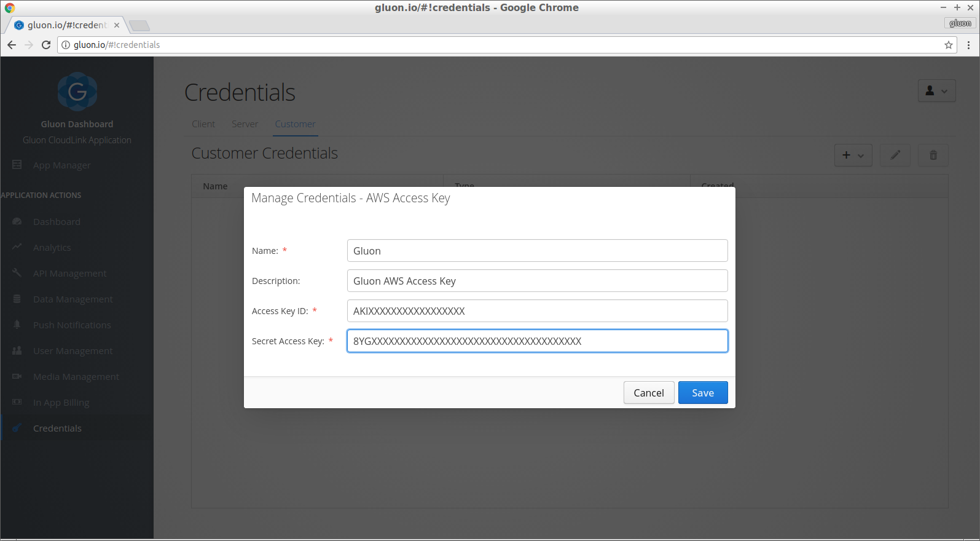
Task: Click the Analytics chart icon
Action: click(x=17, y=247)
